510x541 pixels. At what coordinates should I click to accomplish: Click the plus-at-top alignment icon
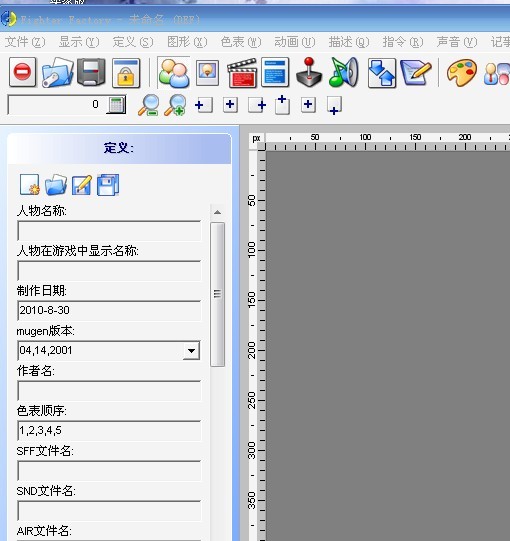coord(282,105)
